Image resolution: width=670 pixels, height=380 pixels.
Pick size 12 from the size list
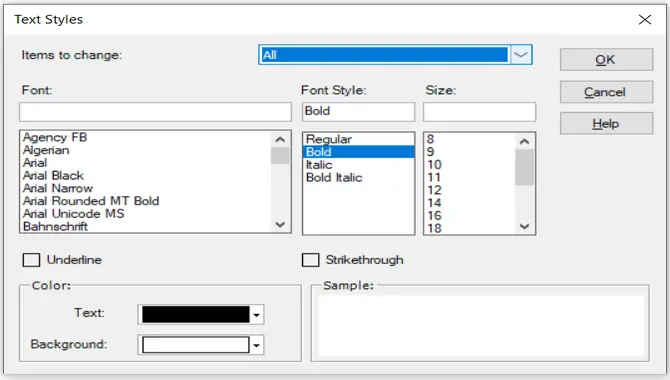point(434,190)
